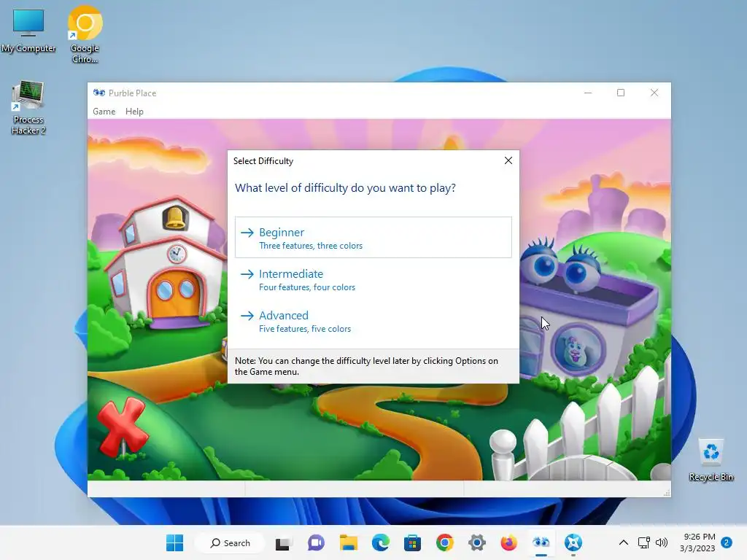747x560 pixels.
Task: Open the Google Chrome desktop shortcut
Action: (85, 35)
